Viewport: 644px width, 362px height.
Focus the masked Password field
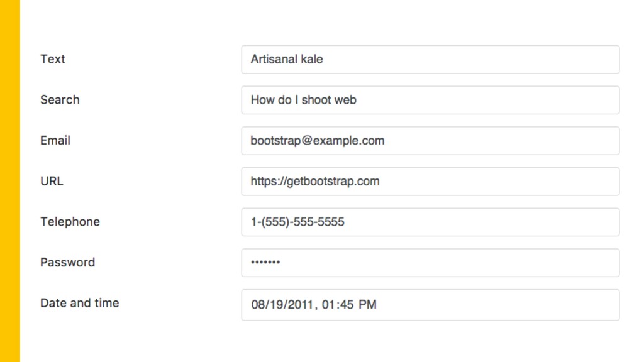tap(430, 263)
